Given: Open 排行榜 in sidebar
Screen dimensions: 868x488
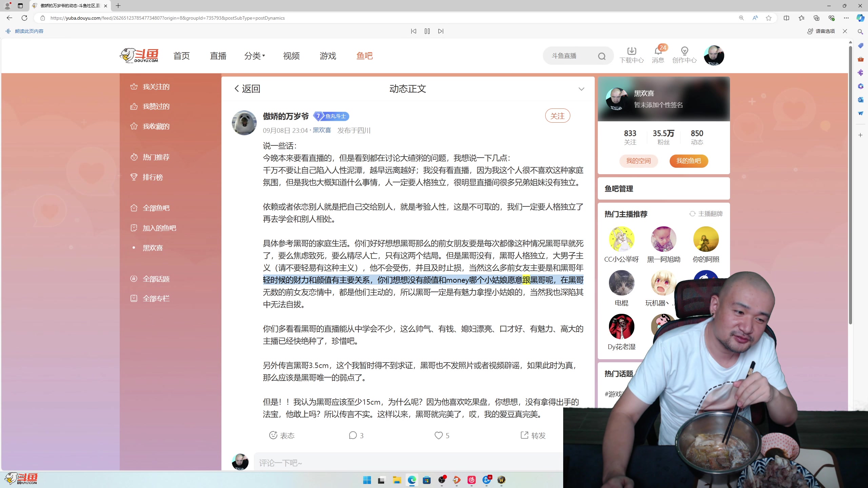Looking at the screenshot, I should (146, 177).
